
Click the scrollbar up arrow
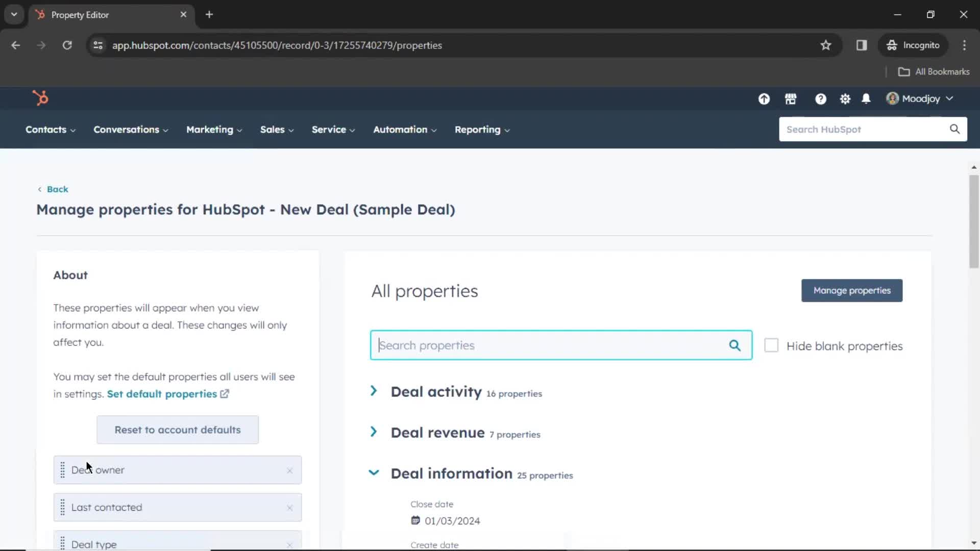(x=974, y=167)
